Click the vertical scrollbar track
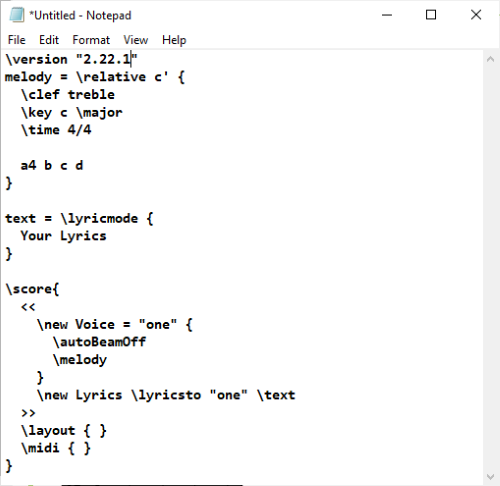The height and width of the screenshot is (486, 500). (490, 268)
